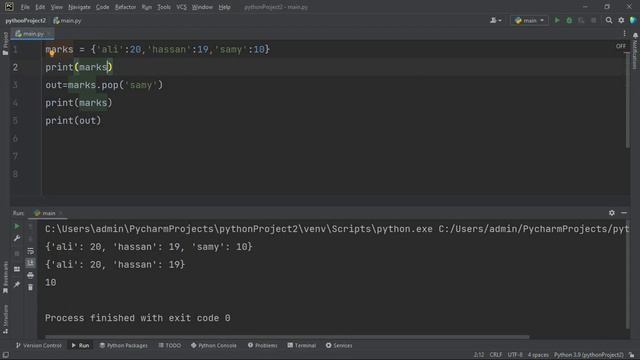Open the Refactor menu
This screenshot has height=360, width=640.
[x=125, y=7]
